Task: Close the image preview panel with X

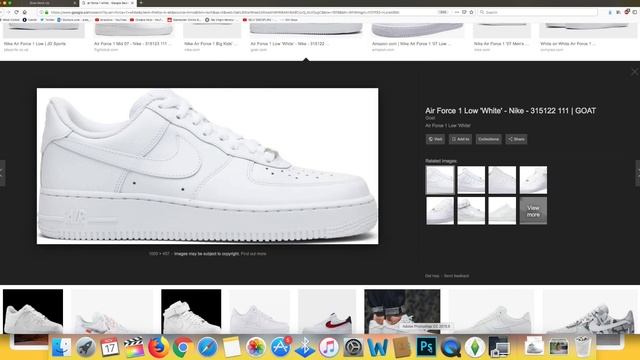Action: tap(634, 72)
